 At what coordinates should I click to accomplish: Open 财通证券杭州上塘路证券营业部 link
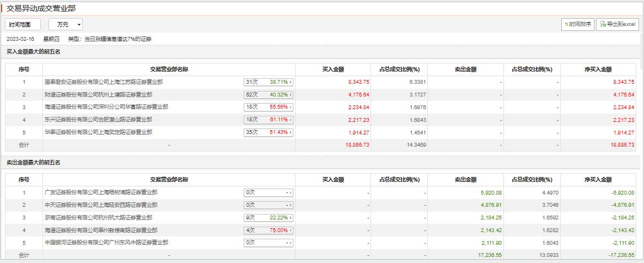[98, 95]
